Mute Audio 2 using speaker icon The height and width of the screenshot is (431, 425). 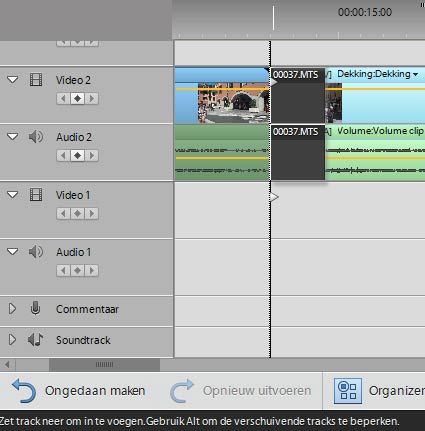pos(36,137)
